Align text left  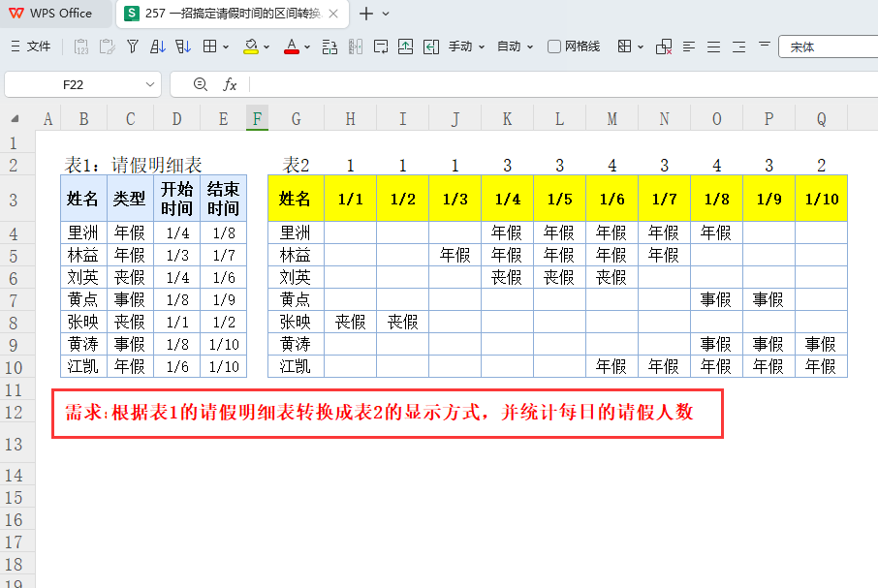pos(689,46)
